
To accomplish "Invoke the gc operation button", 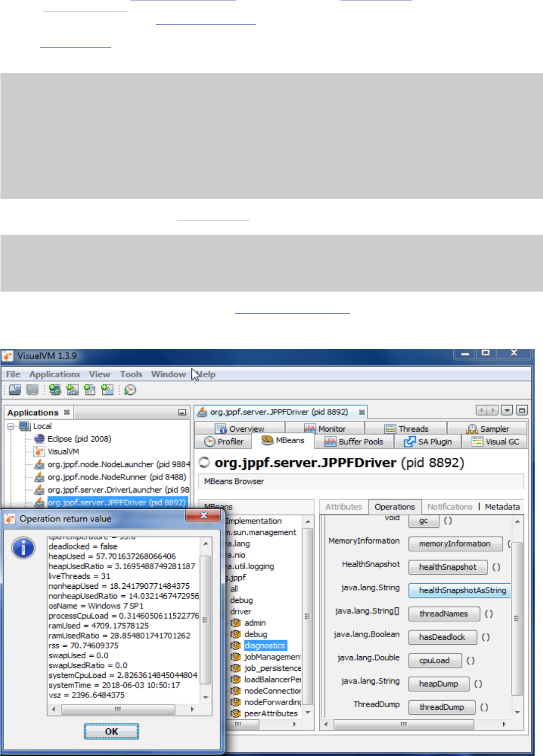I will [424, 520].
